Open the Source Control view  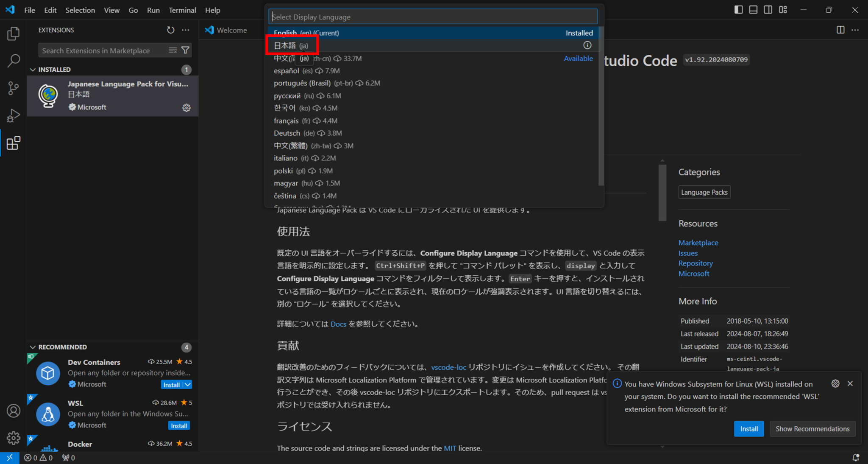coord(13,88)
